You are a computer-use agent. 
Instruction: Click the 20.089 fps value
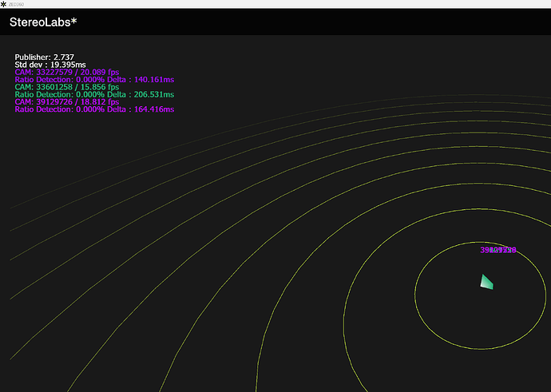pos(97,72)
